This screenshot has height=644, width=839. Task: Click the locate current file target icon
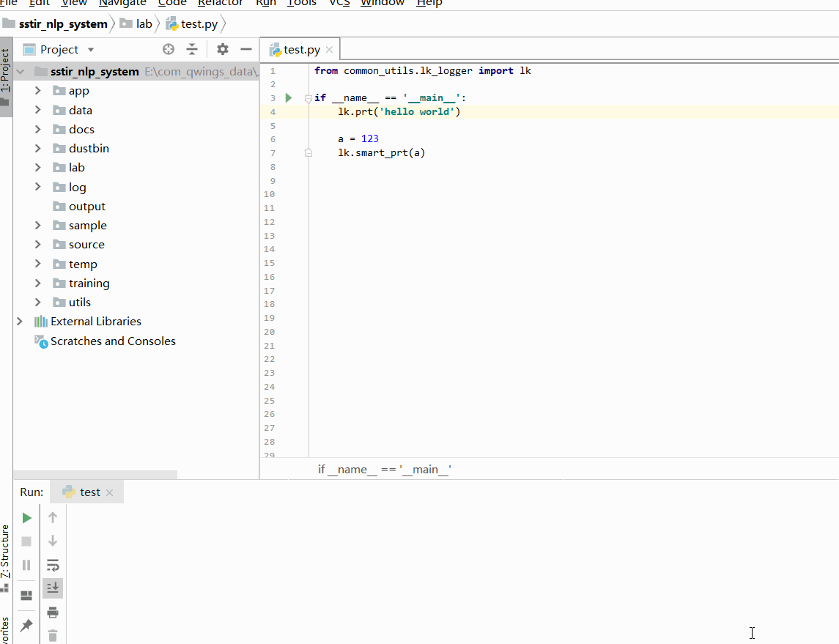[169, 50]
